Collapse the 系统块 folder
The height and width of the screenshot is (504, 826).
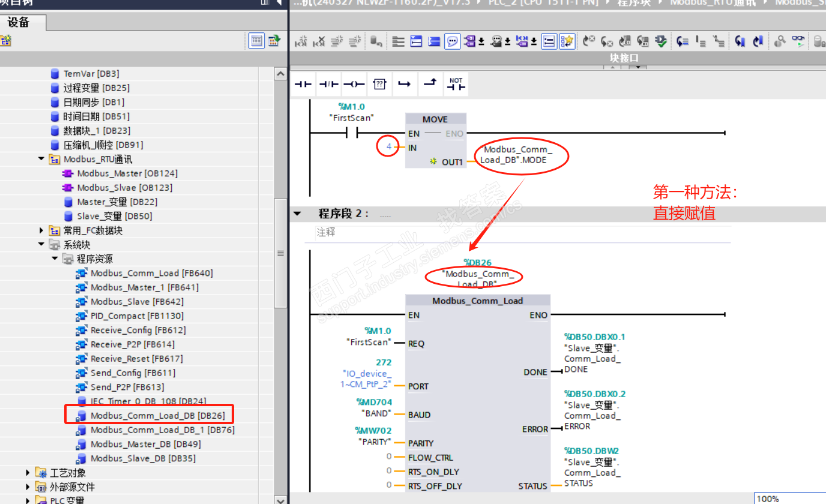(x=41, y=245)
